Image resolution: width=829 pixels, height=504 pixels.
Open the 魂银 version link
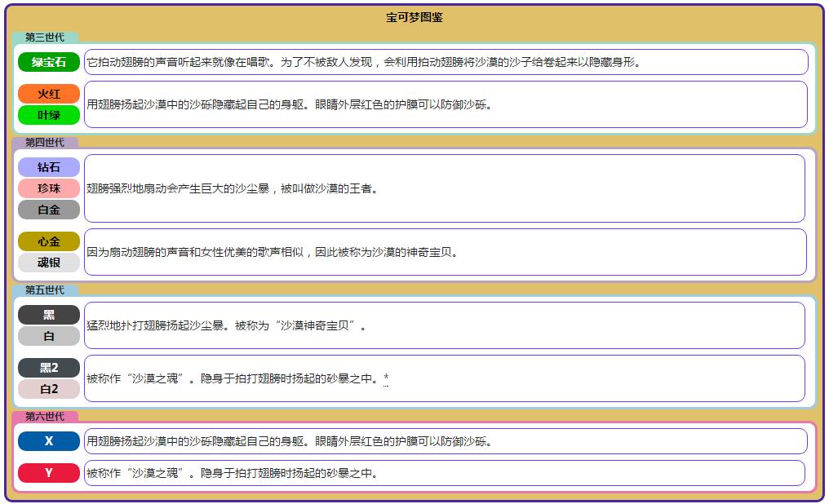point(49,262)
